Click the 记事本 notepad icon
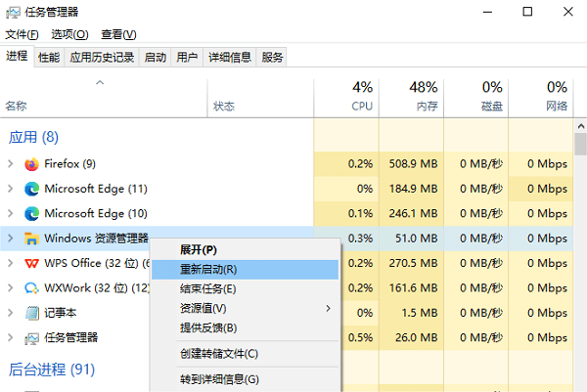The image size is (587, 392). click(x=31, y=313)
